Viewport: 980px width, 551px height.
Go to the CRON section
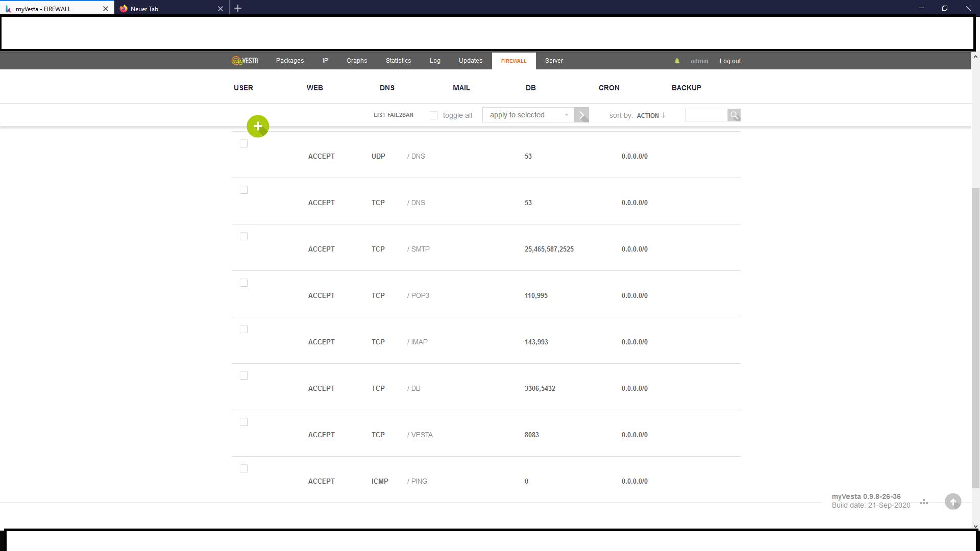609,88
